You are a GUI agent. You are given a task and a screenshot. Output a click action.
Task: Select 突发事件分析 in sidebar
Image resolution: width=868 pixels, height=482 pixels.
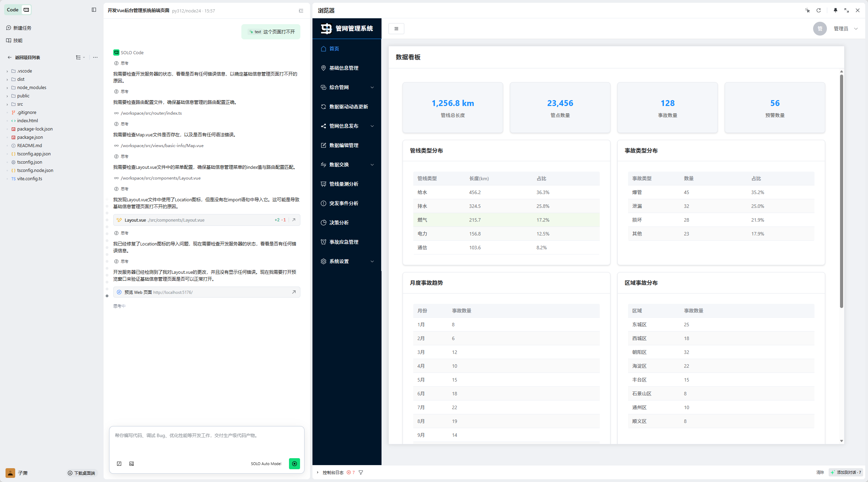344,203
